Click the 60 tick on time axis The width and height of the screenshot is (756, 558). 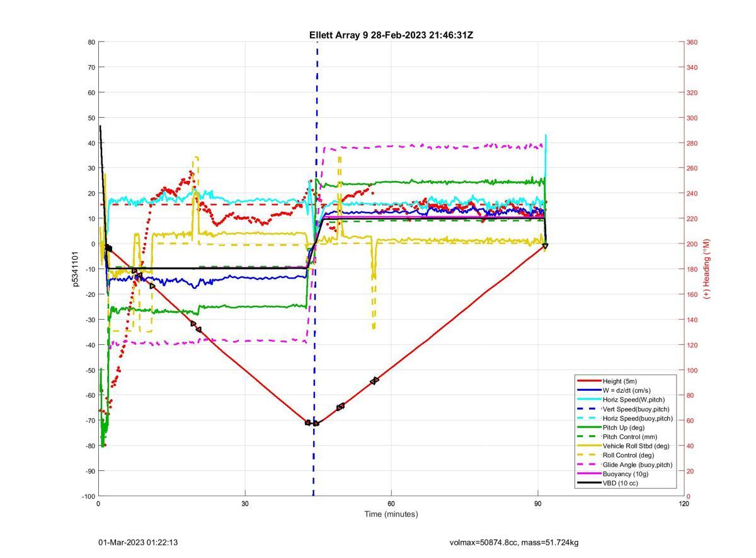tap(391, 504)
